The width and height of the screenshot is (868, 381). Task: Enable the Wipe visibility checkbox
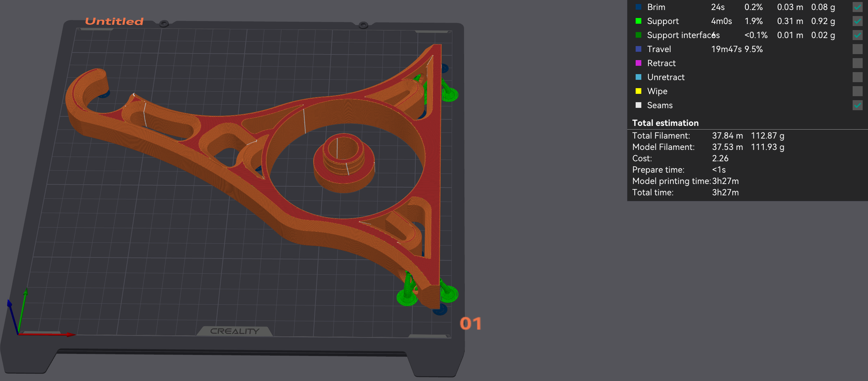tap(857, 91)
